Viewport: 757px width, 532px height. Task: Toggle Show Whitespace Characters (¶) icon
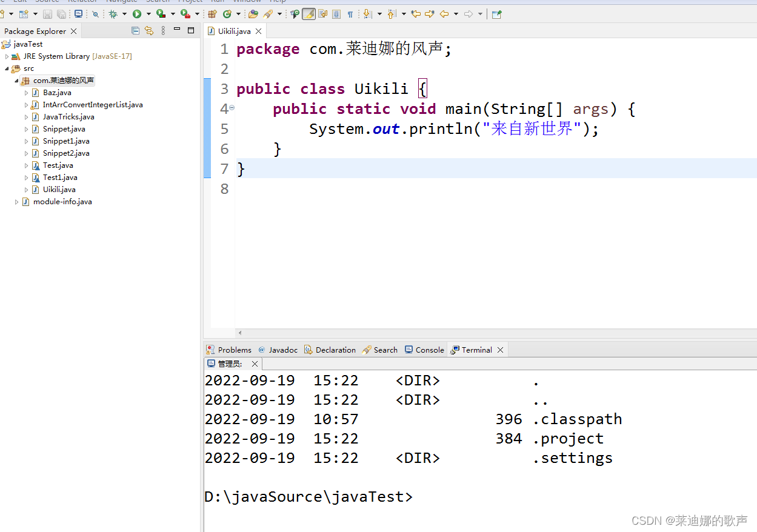350,14
